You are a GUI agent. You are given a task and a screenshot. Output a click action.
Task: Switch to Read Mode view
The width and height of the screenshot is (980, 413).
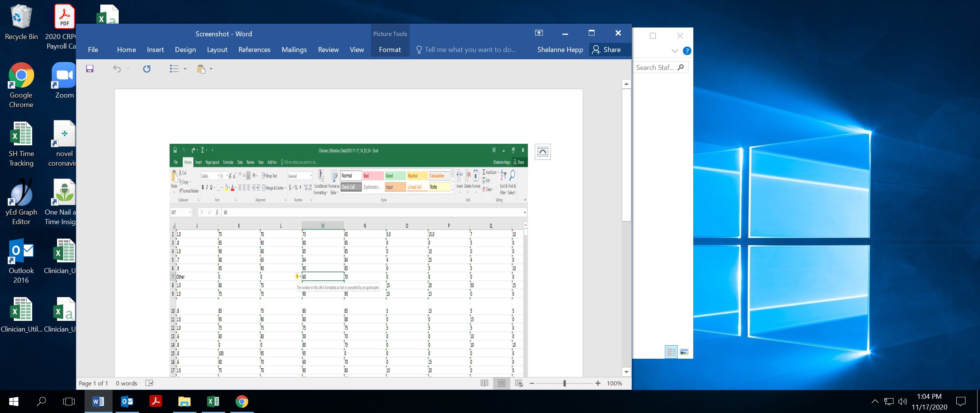tap(484, 383)
